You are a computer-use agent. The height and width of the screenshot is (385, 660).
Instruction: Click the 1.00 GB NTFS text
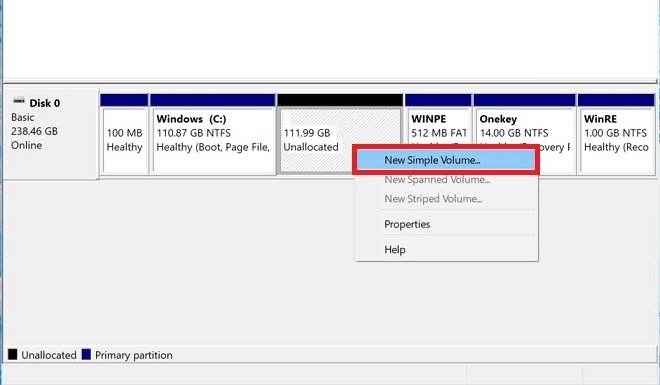[x=615, y=133]
